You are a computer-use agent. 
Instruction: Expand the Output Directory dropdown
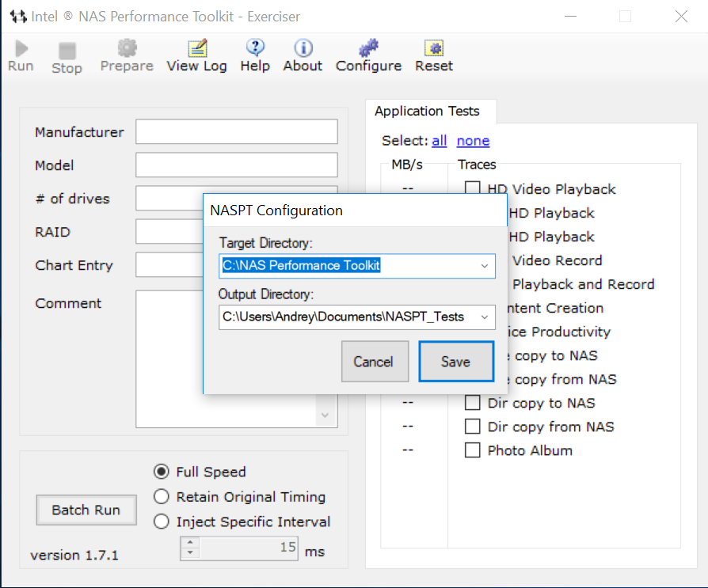pyautogui.click(x=485, y=317)
